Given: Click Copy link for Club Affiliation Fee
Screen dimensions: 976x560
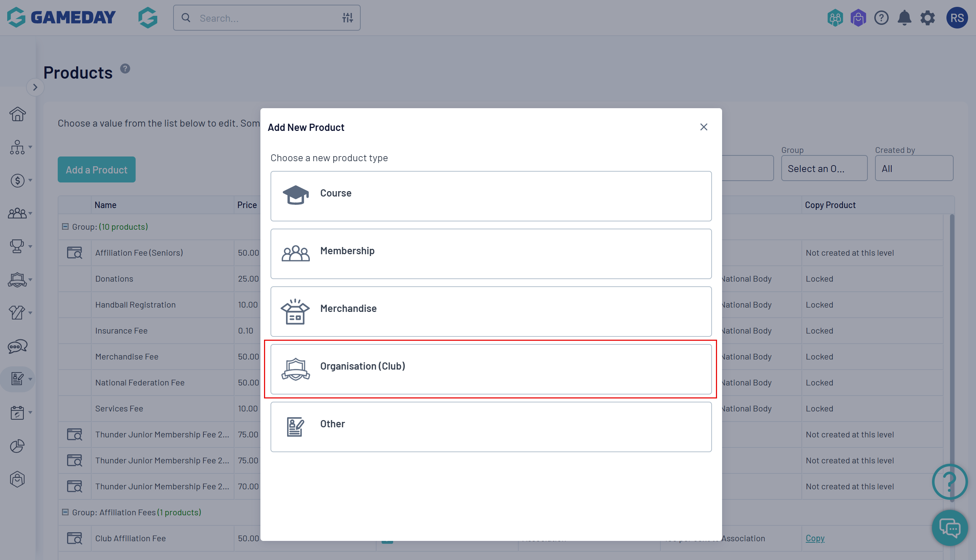Looking at the screenshot, I should pos(815,538).
